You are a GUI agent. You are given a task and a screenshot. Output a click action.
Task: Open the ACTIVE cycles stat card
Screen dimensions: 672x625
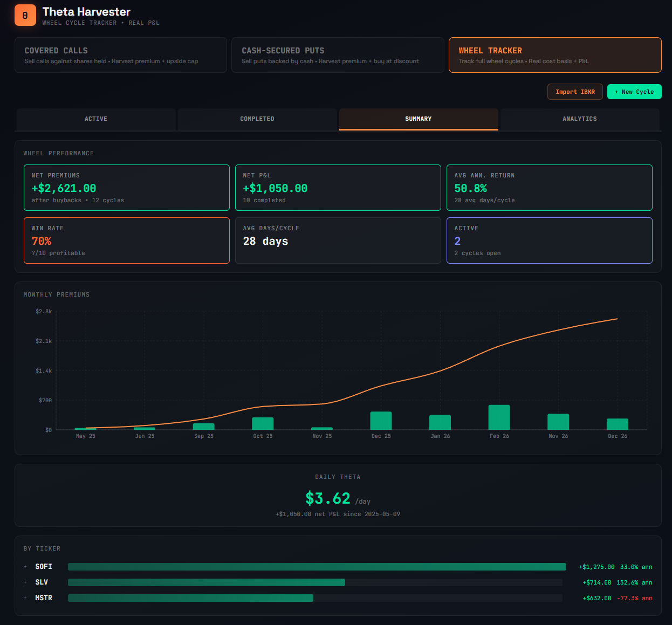pos(550,241)
